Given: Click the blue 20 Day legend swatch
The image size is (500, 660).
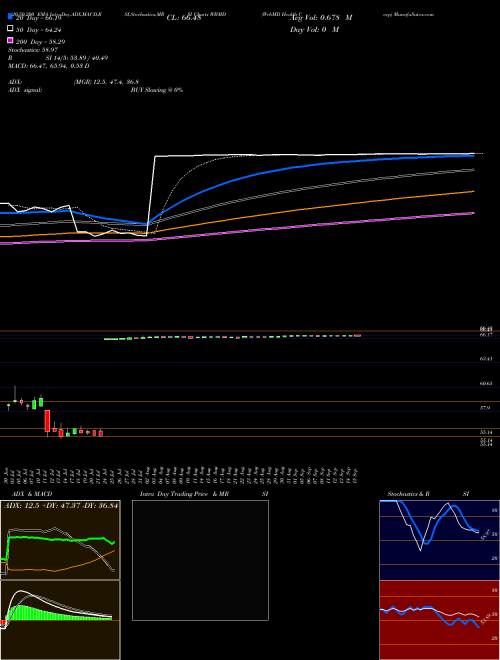Looking at the screenshot, I should pyautogui.click(x=10, y=17).
